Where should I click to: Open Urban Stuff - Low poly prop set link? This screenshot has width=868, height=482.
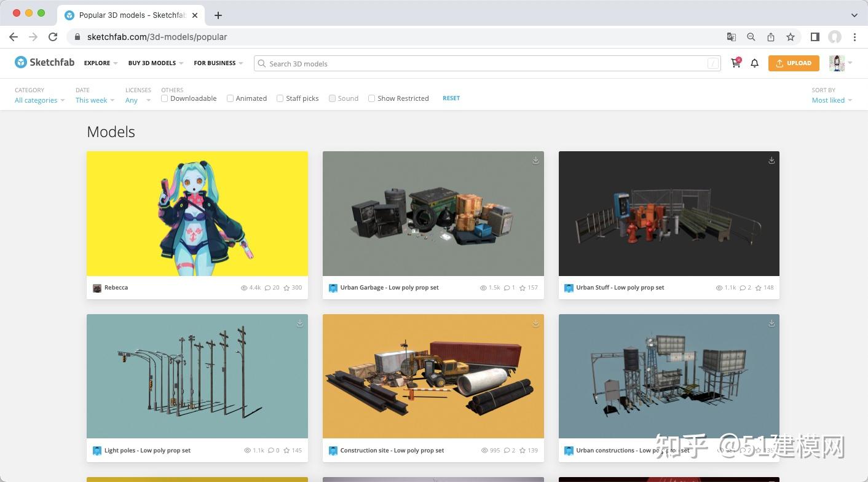click(x=620, y=288)
